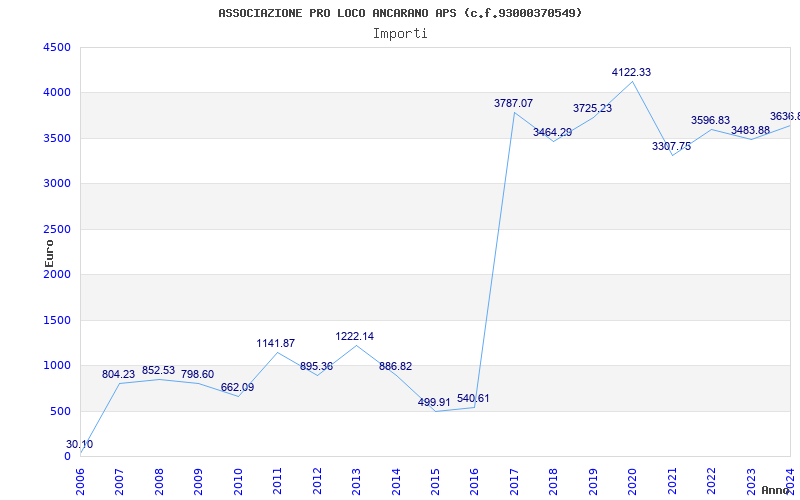Select data label 30.10

80,444
